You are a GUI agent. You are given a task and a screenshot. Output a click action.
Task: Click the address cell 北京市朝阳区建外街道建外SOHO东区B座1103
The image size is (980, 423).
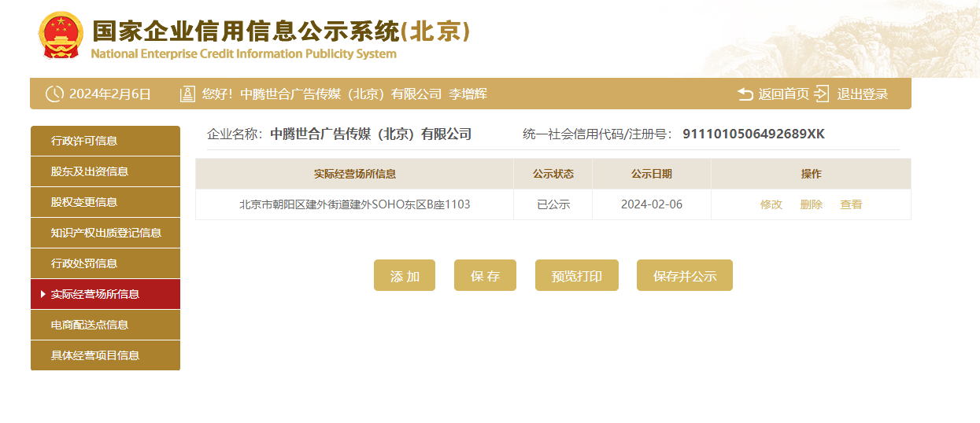(x=355, y=204)
